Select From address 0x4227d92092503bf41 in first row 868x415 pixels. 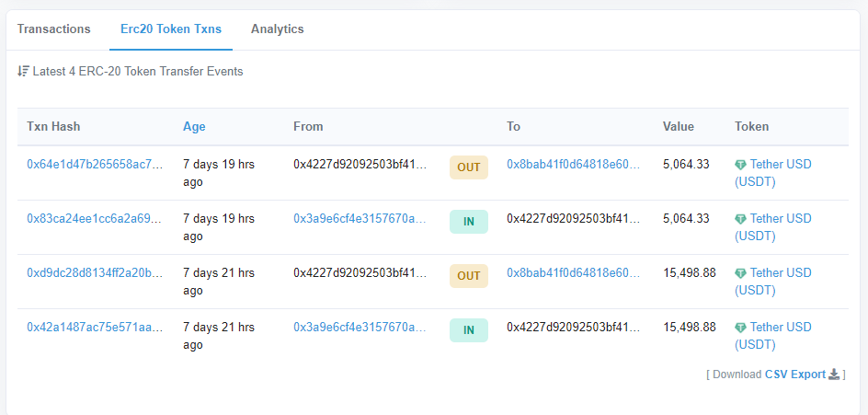(x=360, y=164)
